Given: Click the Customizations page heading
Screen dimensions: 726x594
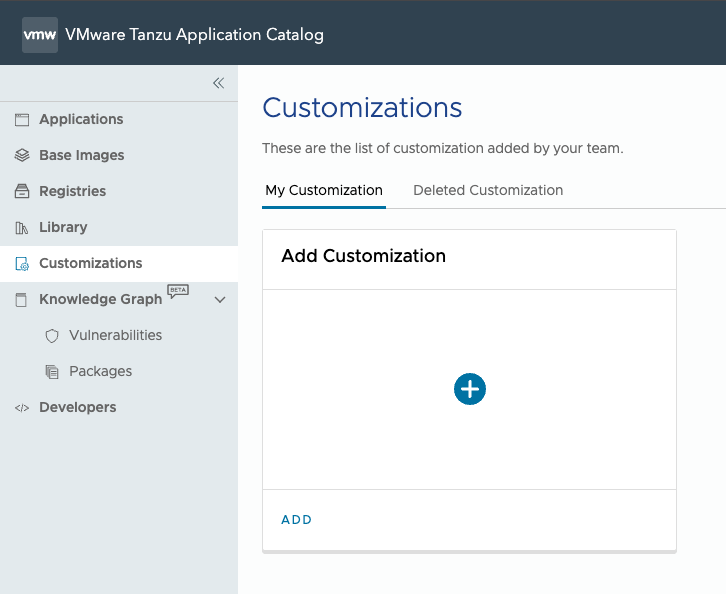Looking at the screenshot, I should pos(362,107).
